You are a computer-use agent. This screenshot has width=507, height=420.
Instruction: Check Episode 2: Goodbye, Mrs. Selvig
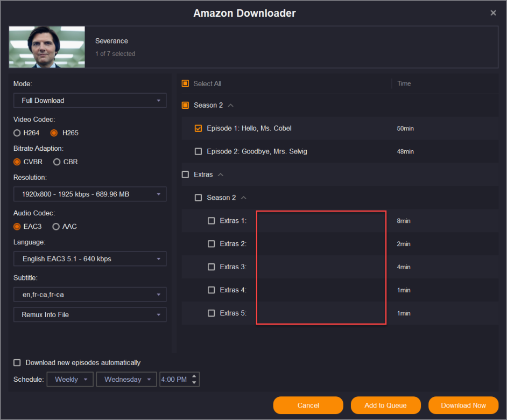tap(199, 152)
